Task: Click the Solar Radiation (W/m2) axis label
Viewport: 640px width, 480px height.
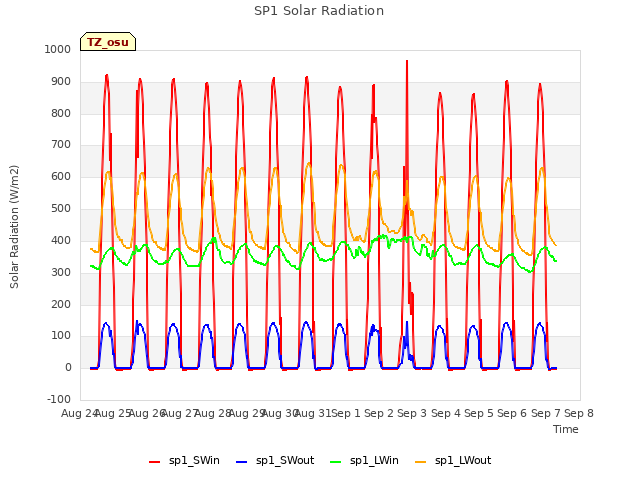Action: coord(14,227)
